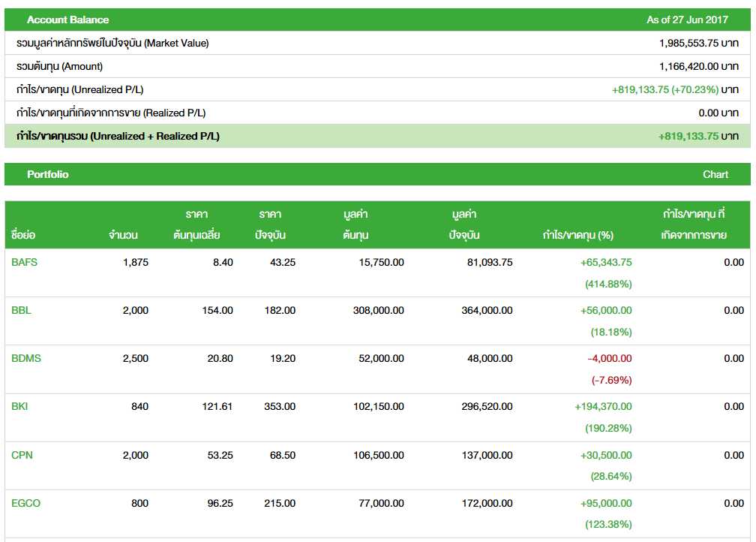This screenshot has width=756, height=542.
Task: Click the ราคาปัจจุบัน column header
Action: point(270,224)
